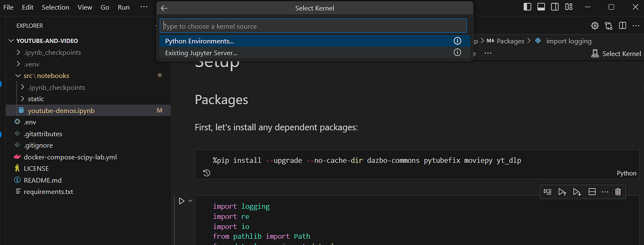The width and height of the screenshot is (644, 245).
Task: Open run options dropdown beside cell play
Action: click(x=190, y=201)
